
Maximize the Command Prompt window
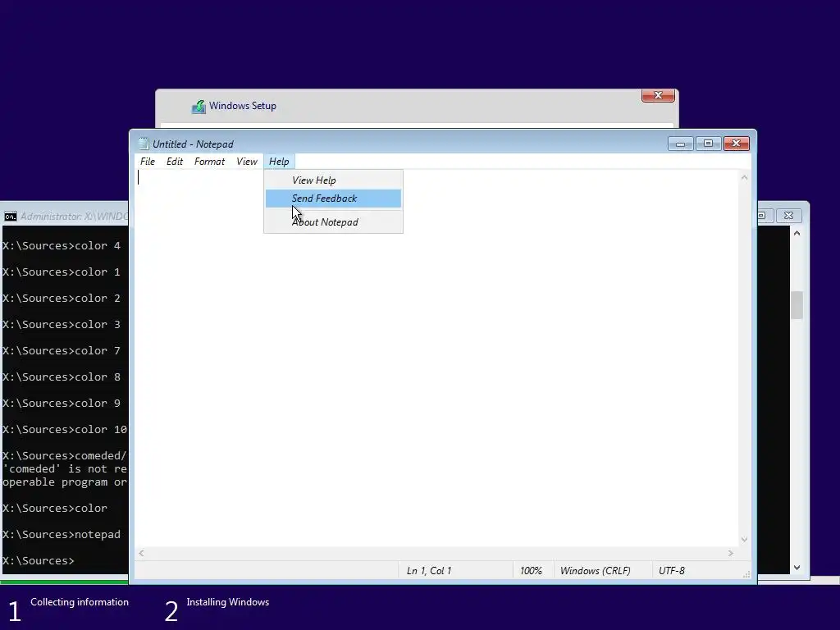click(762, 216)
